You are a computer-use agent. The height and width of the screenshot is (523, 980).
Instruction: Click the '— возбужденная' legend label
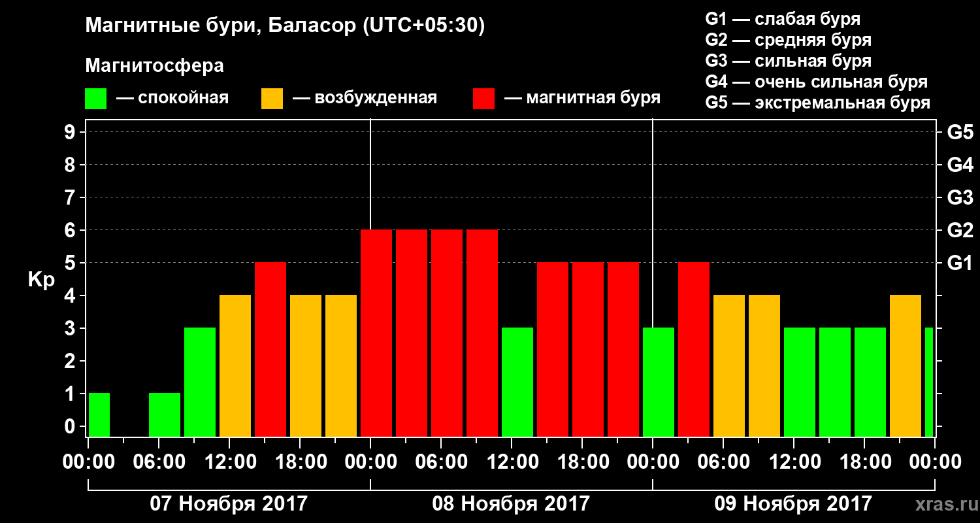coord(365,99)
